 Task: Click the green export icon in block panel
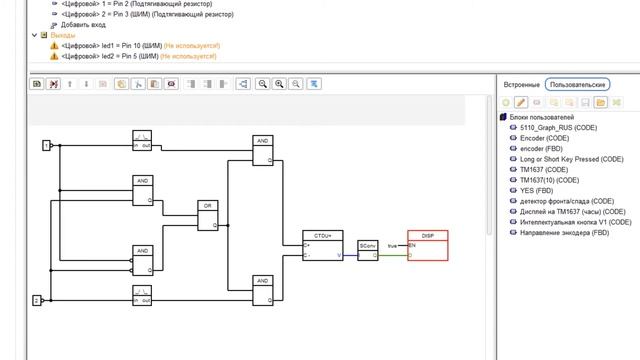[617, 102]
